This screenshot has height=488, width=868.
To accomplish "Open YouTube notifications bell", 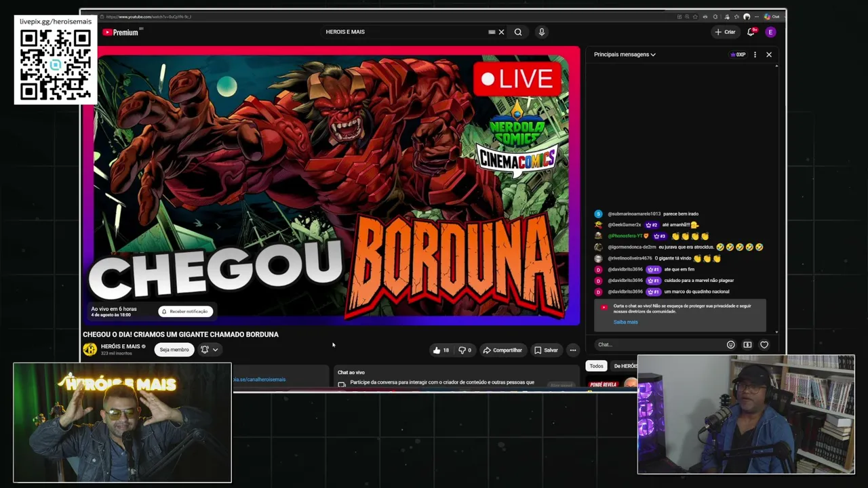I will pos(751,32).
